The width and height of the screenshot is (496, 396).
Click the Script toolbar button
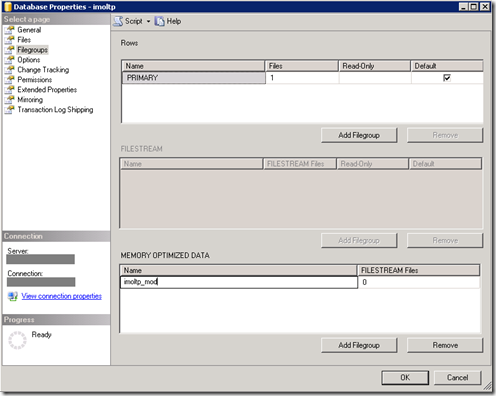[132, 22]
